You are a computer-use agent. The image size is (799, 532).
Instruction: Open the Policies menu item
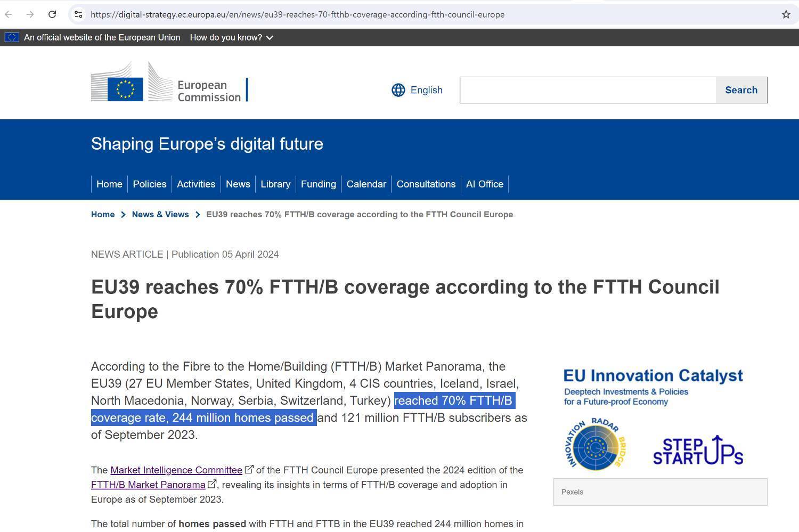pos(149,184)
